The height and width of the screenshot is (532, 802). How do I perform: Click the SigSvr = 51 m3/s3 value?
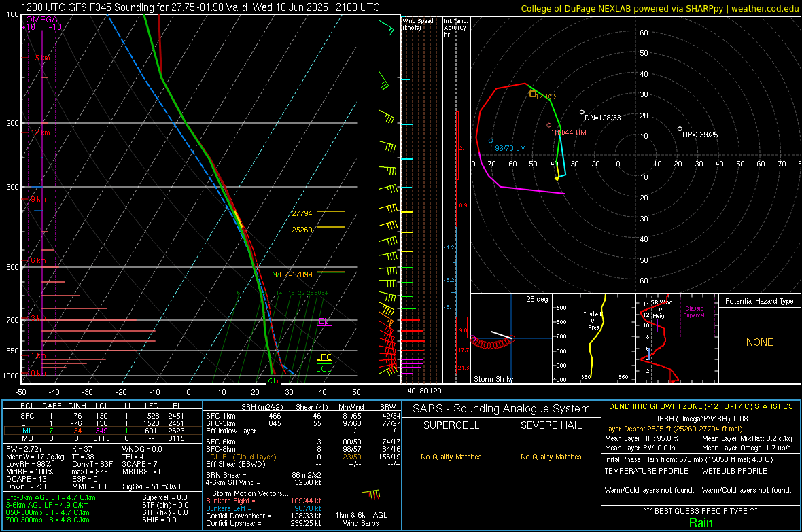coord(152,486)
